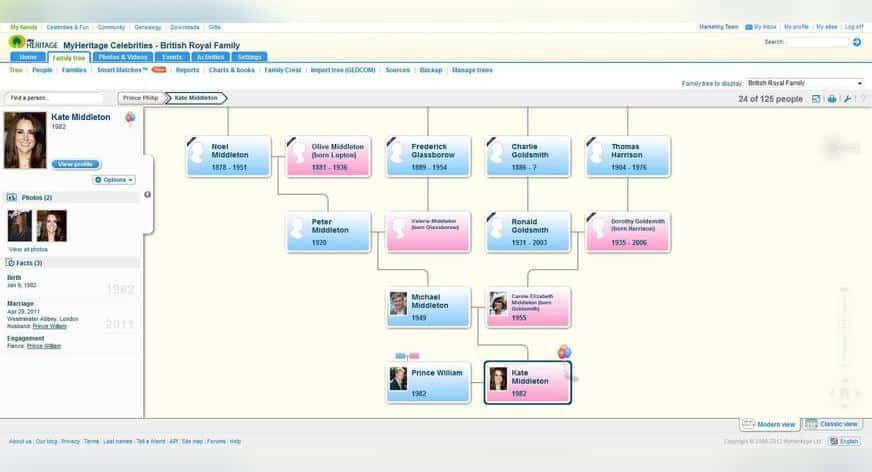Click the Prince Philip breadcrumb
Viewport: 872px width, 472px height.
coord(141,98)
